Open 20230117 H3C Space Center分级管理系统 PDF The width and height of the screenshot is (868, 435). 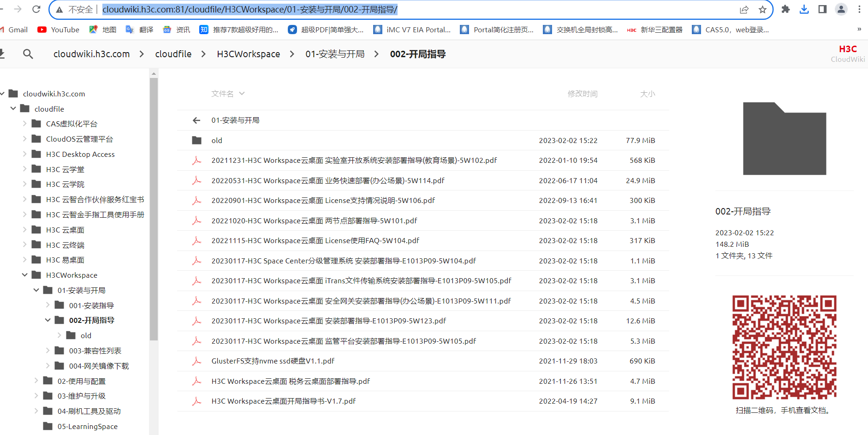(x=344, y=261)
